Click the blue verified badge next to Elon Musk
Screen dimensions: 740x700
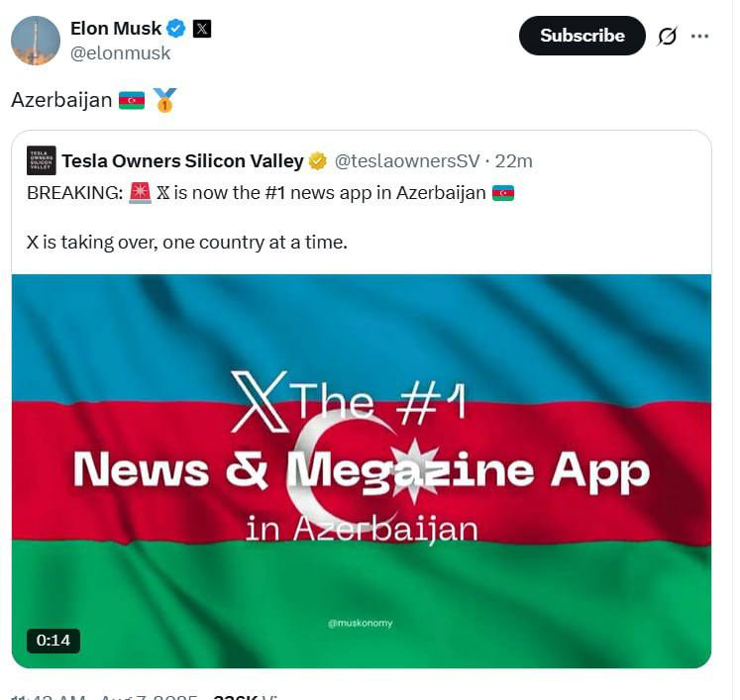coord(177,29)
